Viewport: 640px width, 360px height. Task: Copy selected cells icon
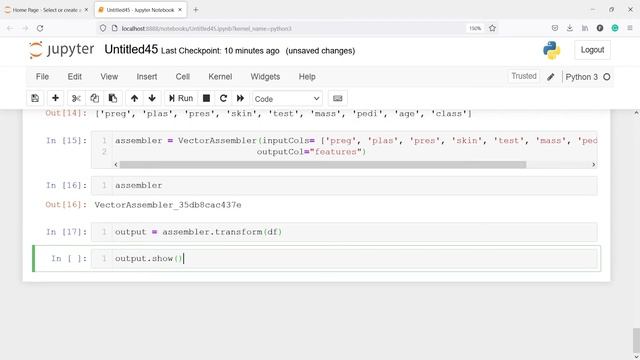tap(95, 98)
